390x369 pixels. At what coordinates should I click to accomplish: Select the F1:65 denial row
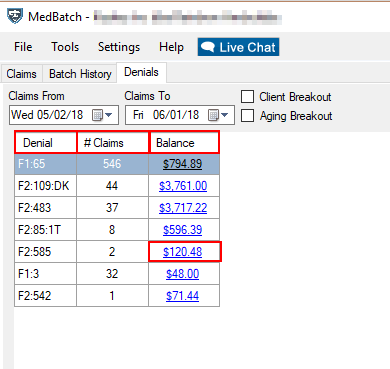(x=117, y=164)
